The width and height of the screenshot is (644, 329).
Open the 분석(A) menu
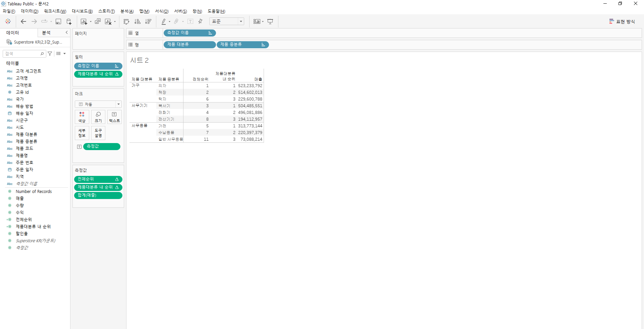[x=127, y=11]
